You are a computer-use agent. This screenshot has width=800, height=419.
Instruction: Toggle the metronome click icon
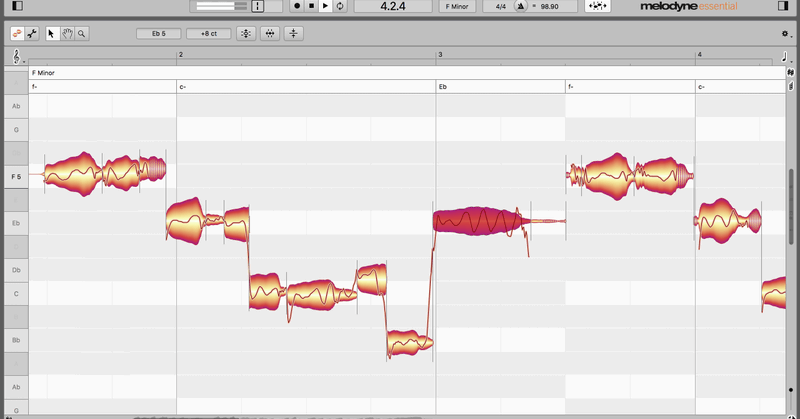click(520, 6)
